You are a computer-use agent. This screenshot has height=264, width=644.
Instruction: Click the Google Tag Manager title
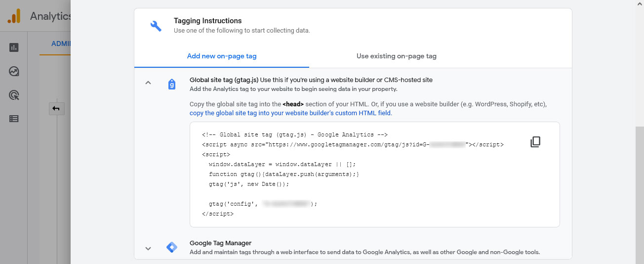(221, 243)
